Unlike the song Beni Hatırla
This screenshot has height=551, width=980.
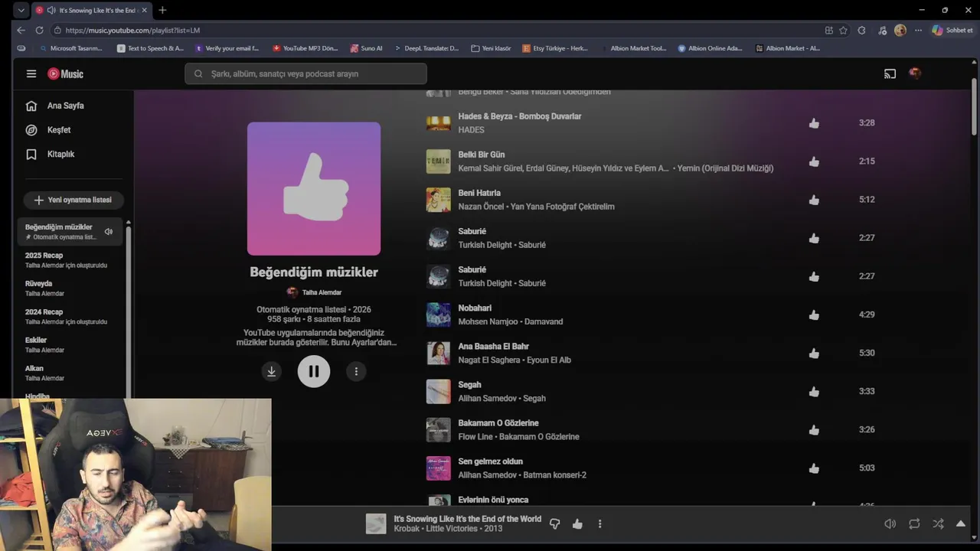(x=814, y=200)
